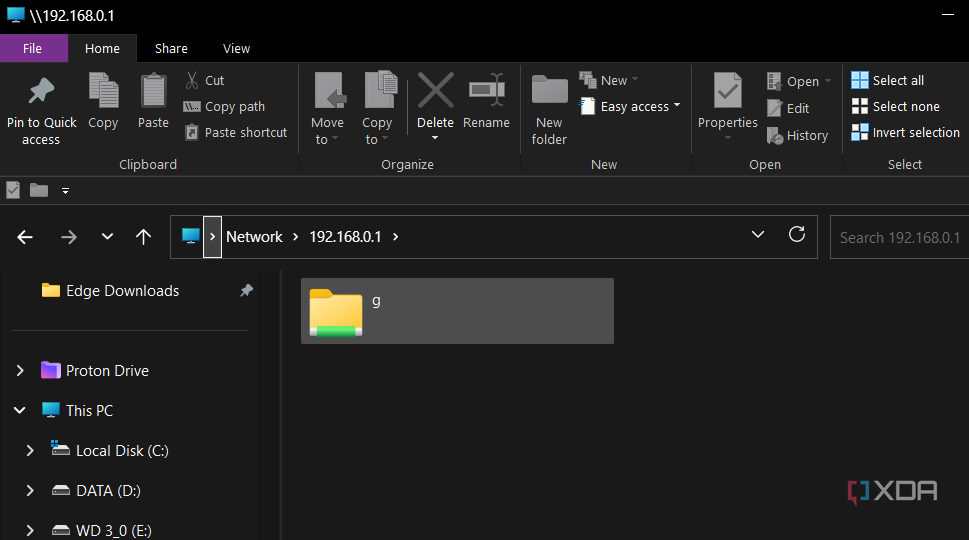Click root chevron in address bar
This screenshot has height=540, width=969.
coord(212,237)
